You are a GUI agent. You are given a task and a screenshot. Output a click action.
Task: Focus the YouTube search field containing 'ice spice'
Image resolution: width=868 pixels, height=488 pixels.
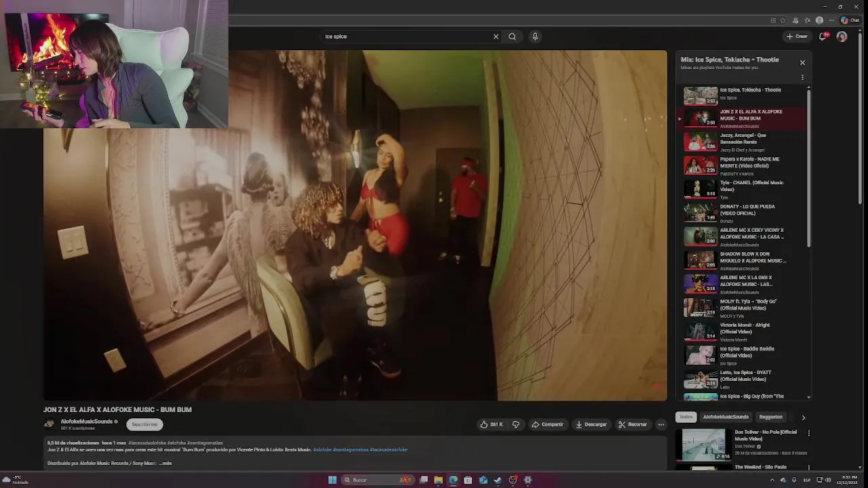click(x=406, y=37)
